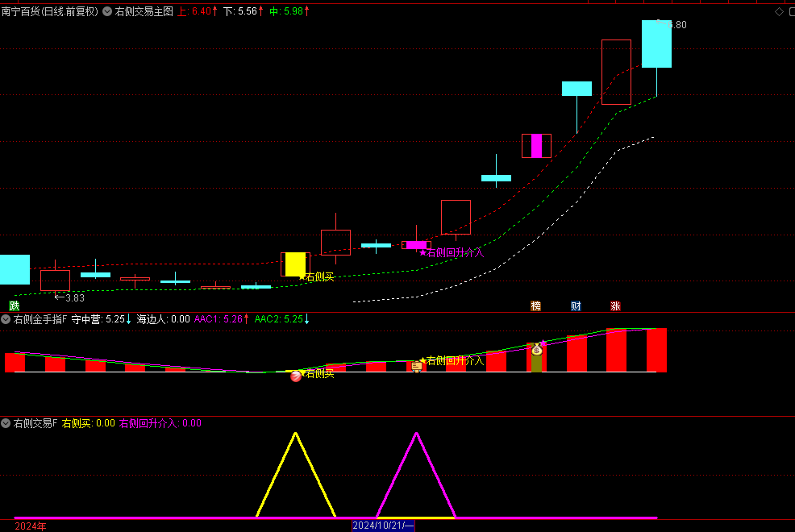This screenshot has width=795, height=532.
Task: Open the 右侧交易主图 indicator dropdown circle
Action: click(107, 11)
